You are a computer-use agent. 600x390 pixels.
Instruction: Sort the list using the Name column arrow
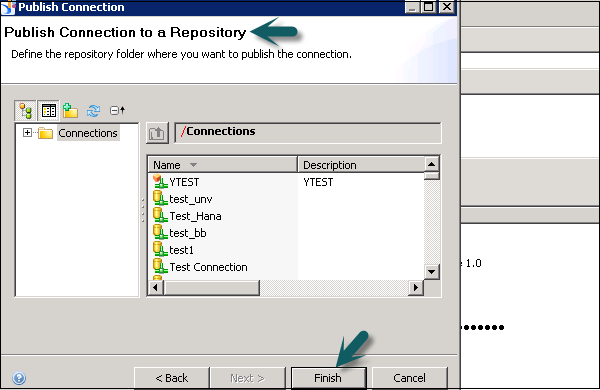(x=193, y=165)
